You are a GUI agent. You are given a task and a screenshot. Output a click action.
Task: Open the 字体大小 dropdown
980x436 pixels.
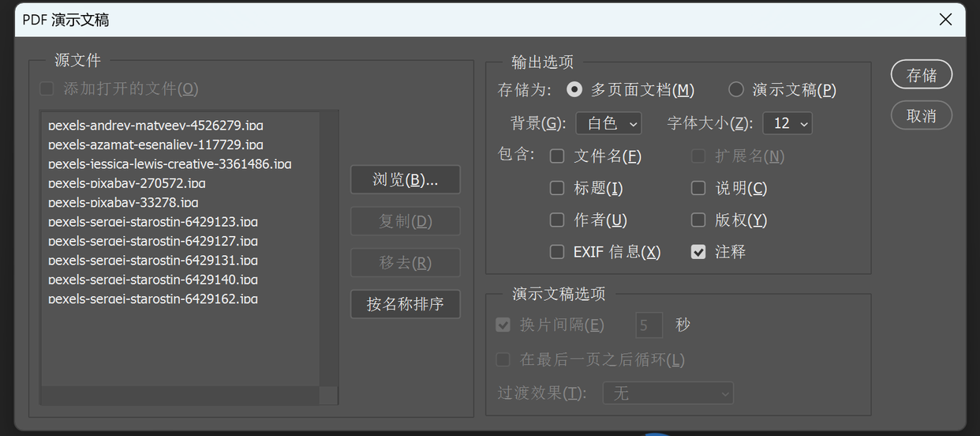[787, 123]
